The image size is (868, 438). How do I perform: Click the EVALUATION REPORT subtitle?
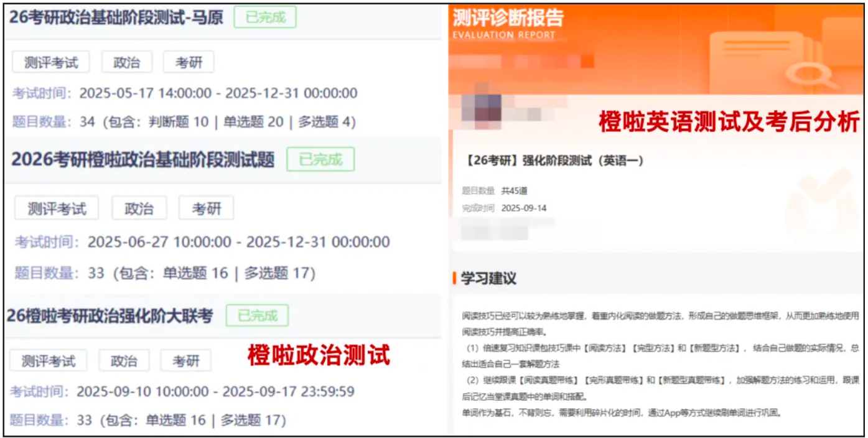pyautogui.click(x=504, y=35)
